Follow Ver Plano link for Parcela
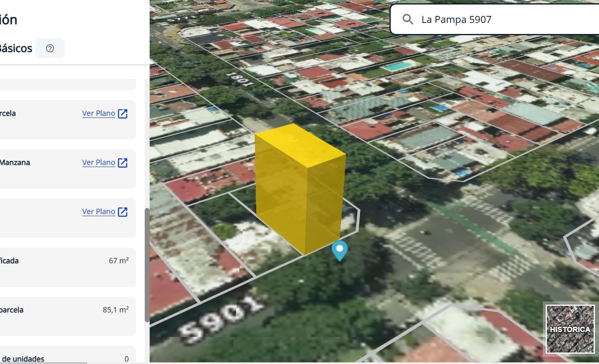This screenshot has height=364, width=599. point(98,113)
